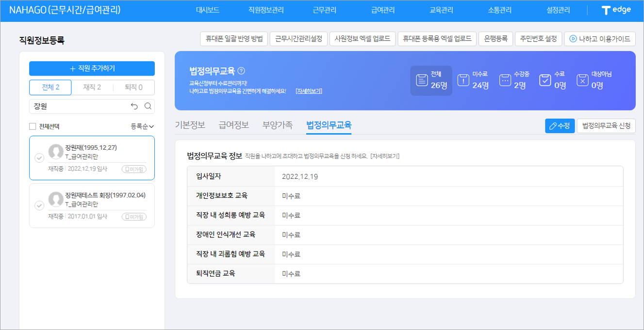Click into the employee search field containing 장원

pyautogui.click(x=78, y=106)
